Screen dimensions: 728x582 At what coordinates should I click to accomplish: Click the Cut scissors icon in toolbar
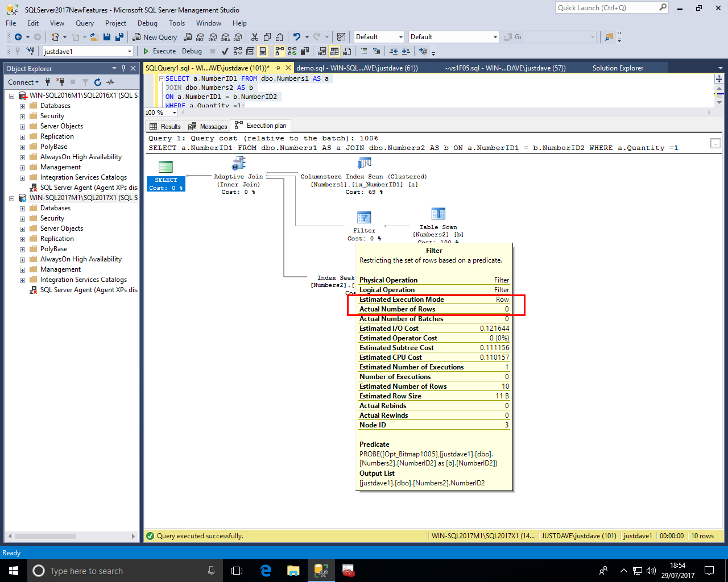[x=254, y=37]
